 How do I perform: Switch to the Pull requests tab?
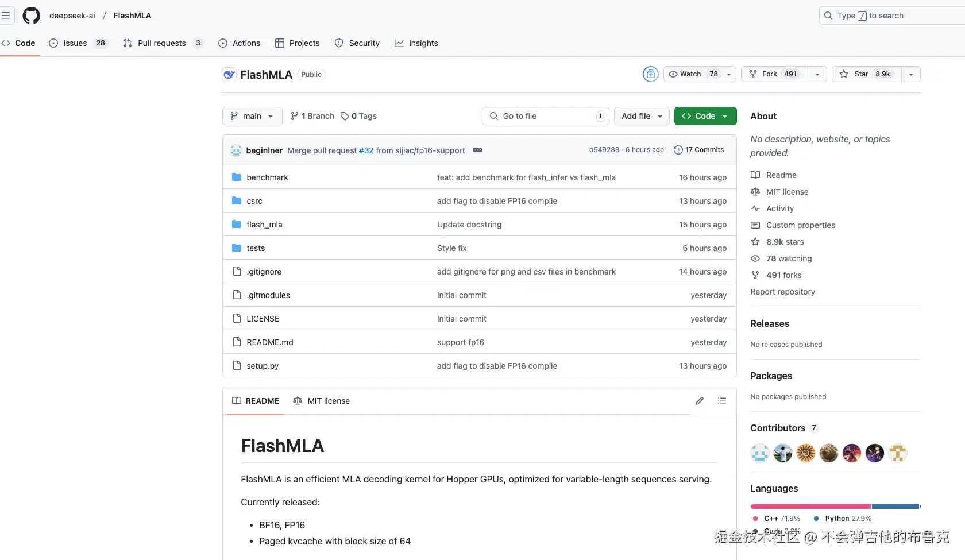(x=162, y=43)
